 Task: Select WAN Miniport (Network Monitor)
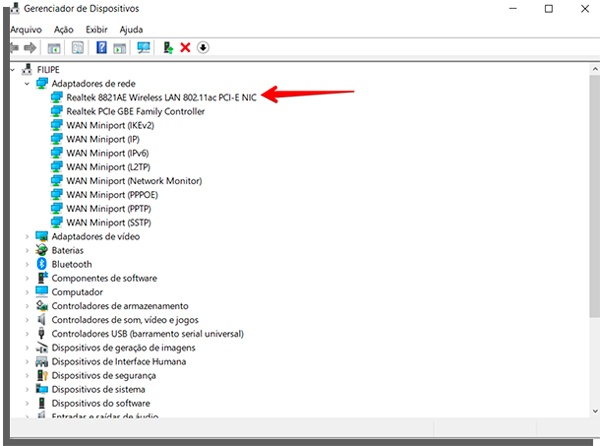[134, 181]
